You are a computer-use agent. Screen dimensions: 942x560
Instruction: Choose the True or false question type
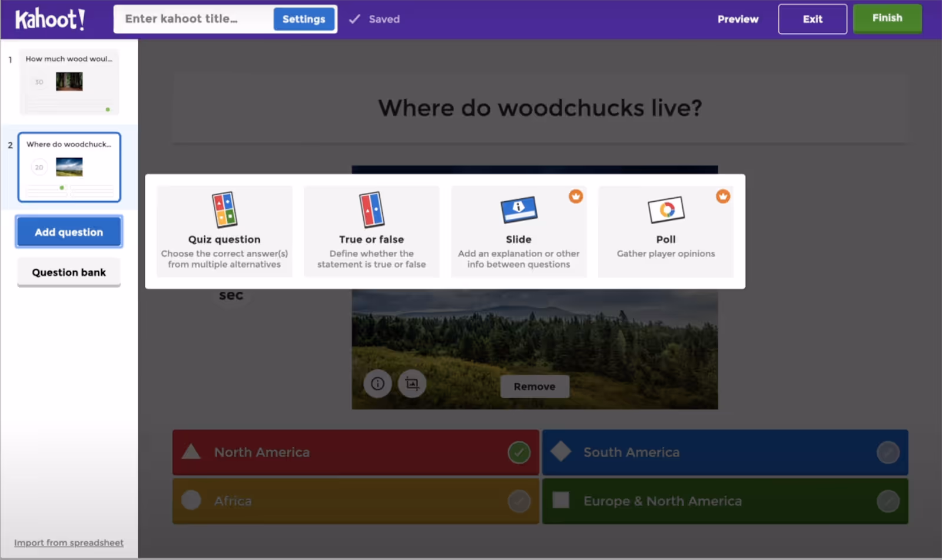372,231
